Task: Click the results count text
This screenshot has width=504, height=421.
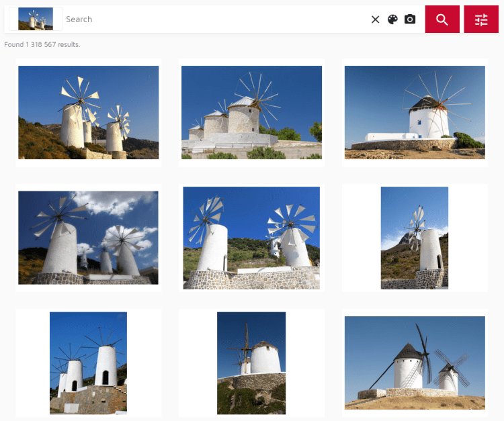Action: tap(42, 44)
